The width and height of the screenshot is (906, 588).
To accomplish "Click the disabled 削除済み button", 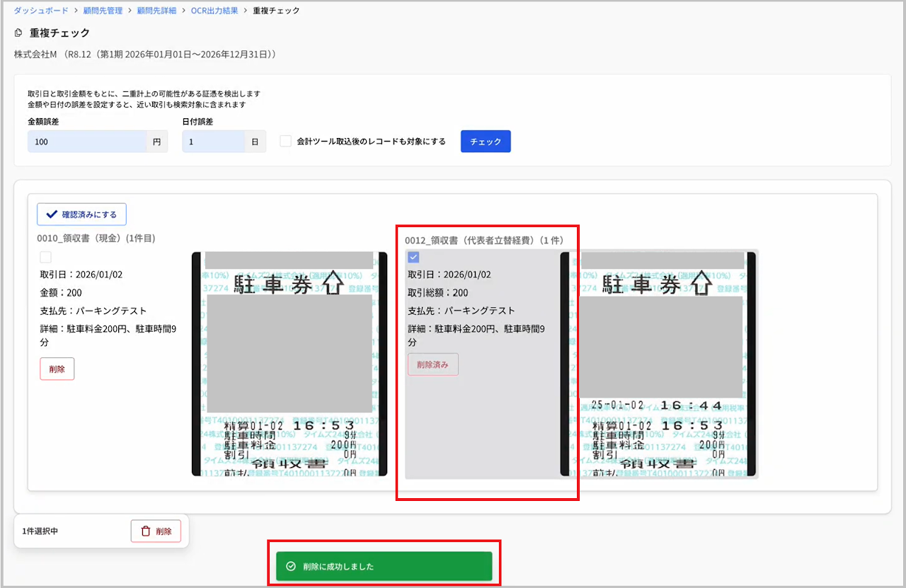I will point(433,364).
